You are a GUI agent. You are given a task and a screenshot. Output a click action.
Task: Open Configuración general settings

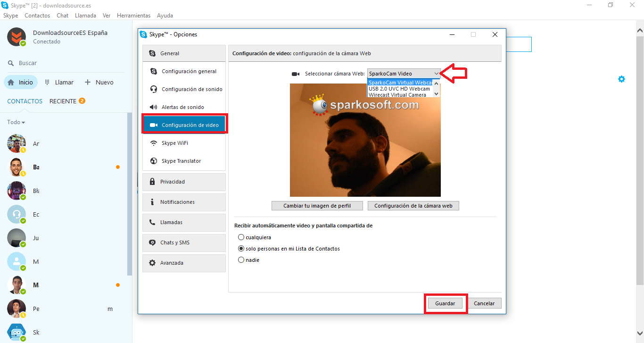(184, 71)
